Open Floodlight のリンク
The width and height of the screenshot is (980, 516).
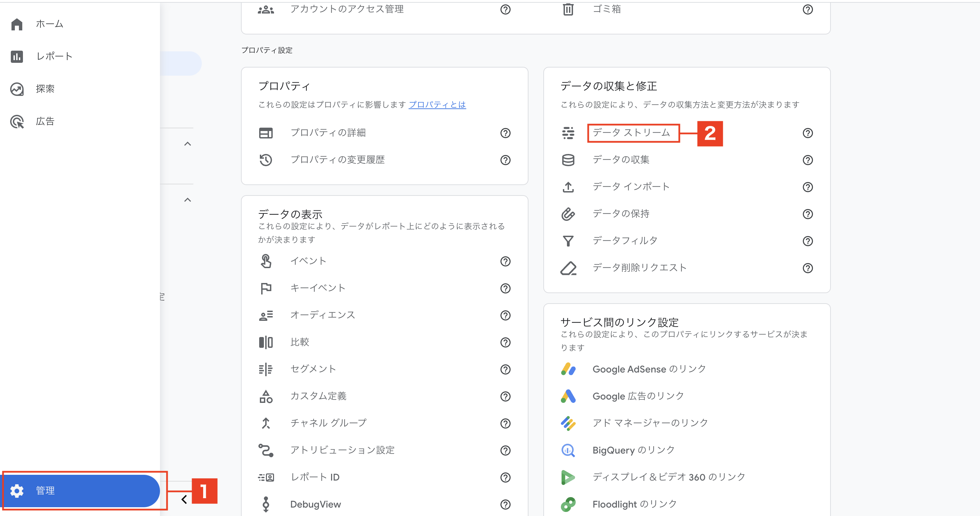point(634,504)
